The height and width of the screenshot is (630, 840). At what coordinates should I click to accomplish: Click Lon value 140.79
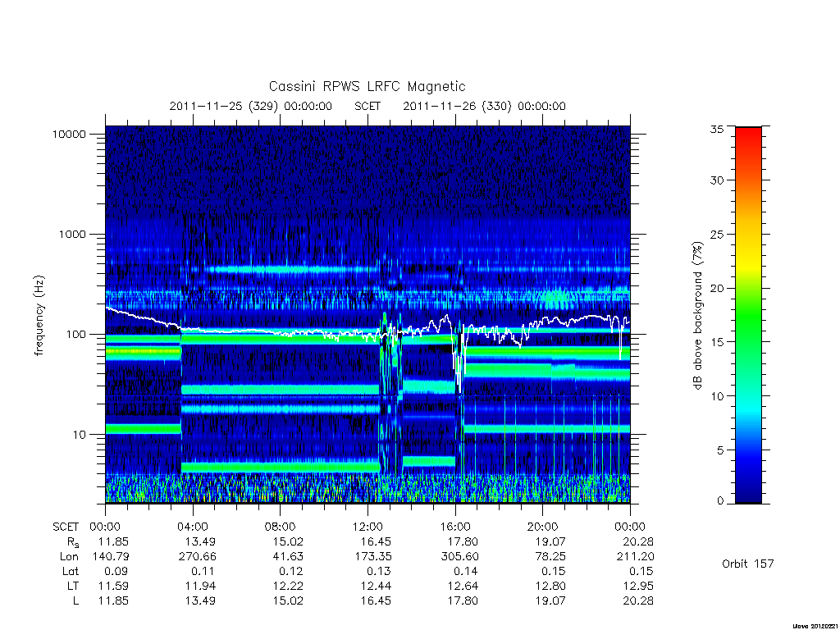pyautogui.click(x=111, y=557)
